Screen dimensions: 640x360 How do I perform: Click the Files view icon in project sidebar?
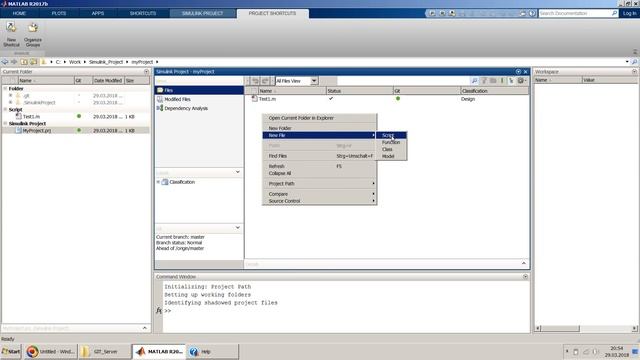point(160,90)
